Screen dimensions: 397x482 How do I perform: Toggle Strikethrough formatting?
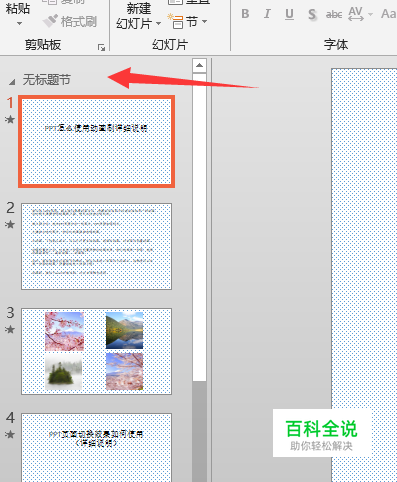coord(334,14)
